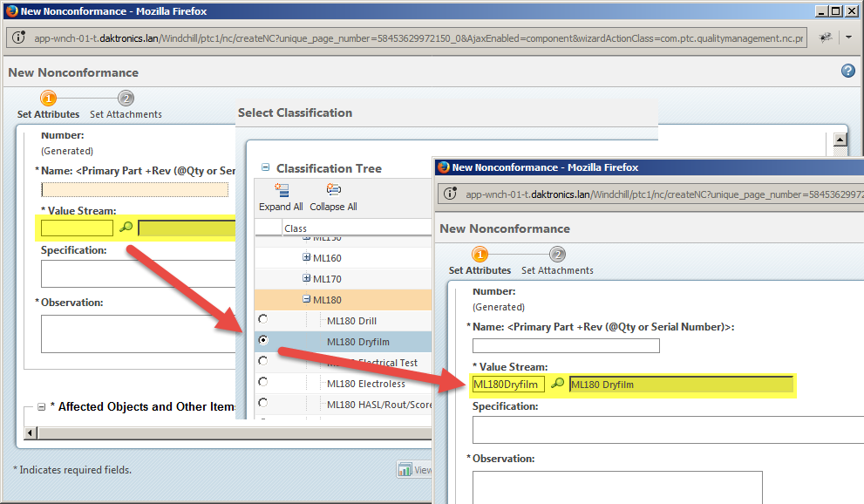Screen dimensions: 864x504
Task: Click the help question mark icon
Action: click(848, 71)
